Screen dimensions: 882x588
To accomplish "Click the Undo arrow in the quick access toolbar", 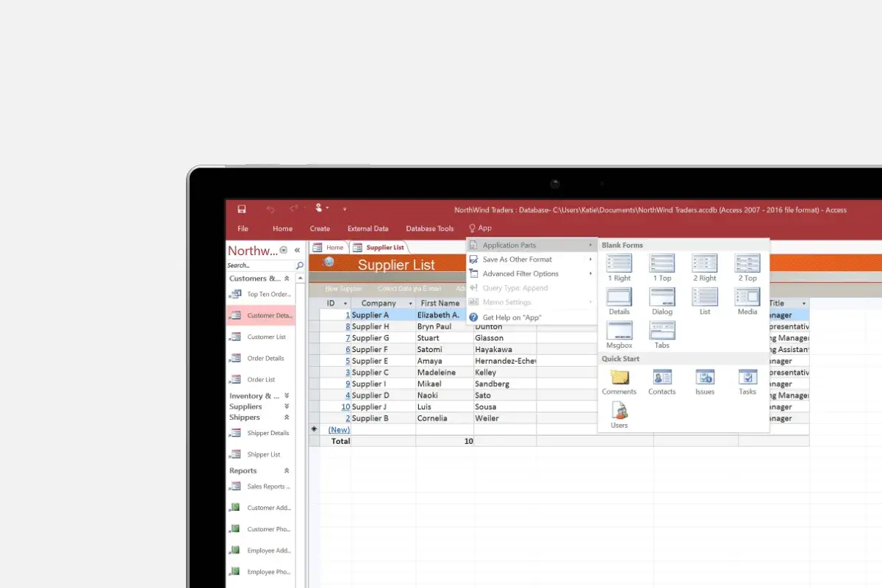I will pos(271,209).
